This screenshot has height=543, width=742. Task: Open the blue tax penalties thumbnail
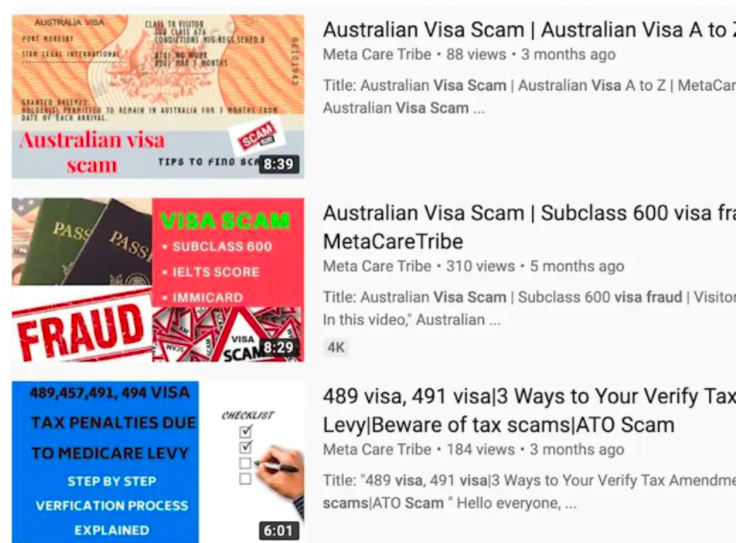coord(158,462)
